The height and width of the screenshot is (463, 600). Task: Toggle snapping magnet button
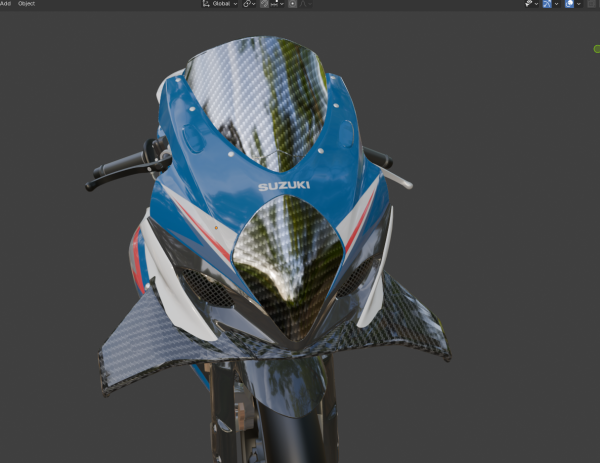tap(264, 4)
